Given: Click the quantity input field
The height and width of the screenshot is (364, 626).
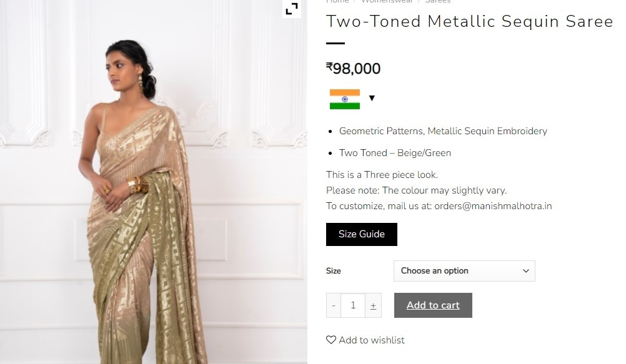Looking at the screenshot, I should pos(353,305).
